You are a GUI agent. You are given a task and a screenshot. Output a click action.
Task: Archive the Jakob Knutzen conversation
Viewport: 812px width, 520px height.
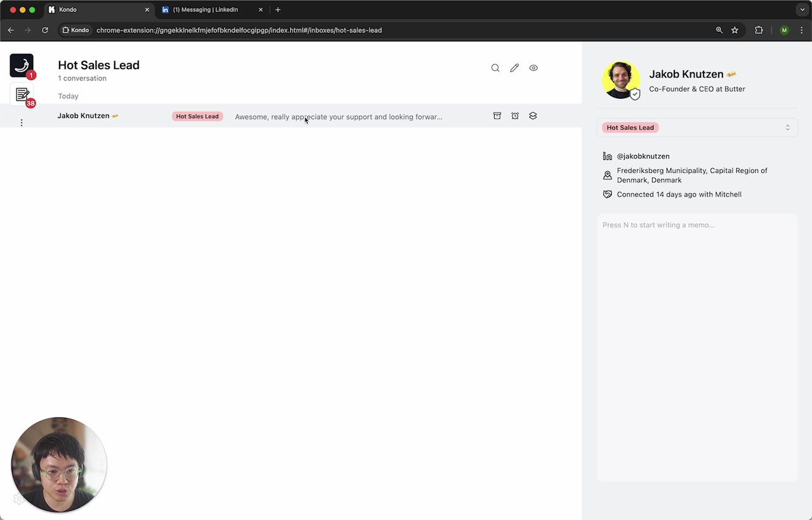(x=497, y=116)
